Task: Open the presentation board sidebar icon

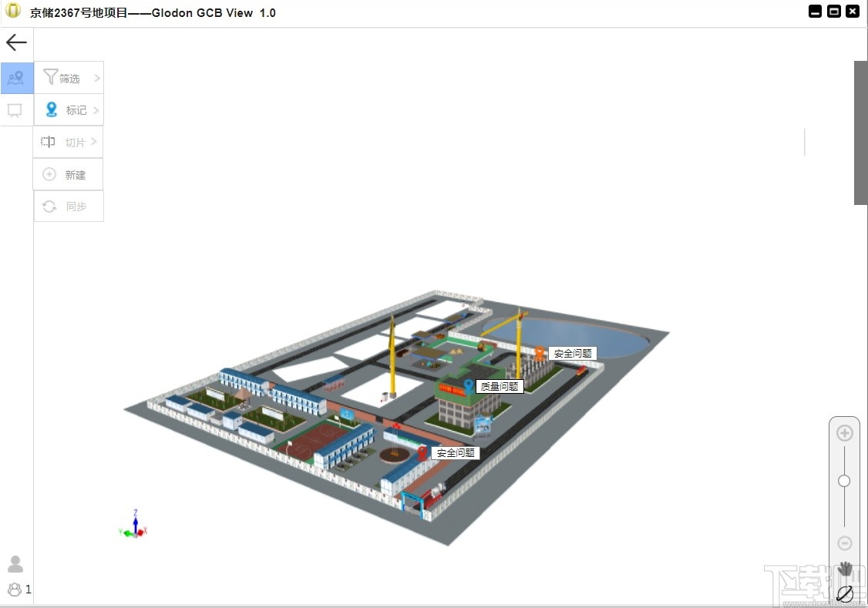Action: (15, 110)
